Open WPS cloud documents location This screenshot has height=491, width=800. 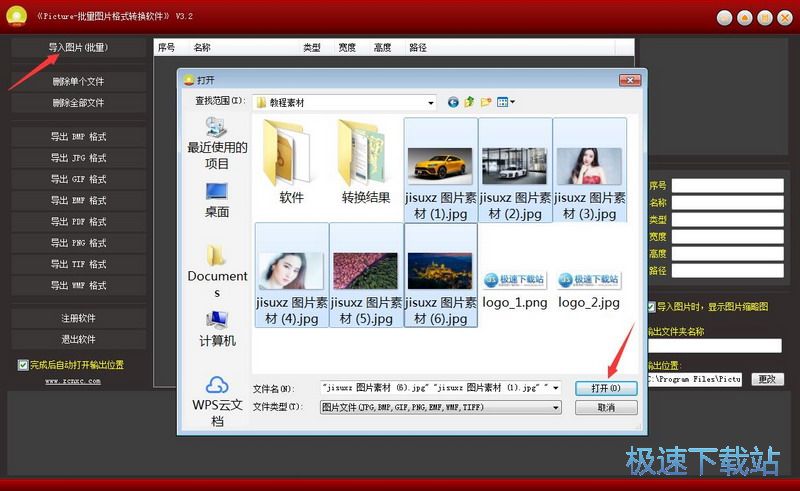coord(217,400)
